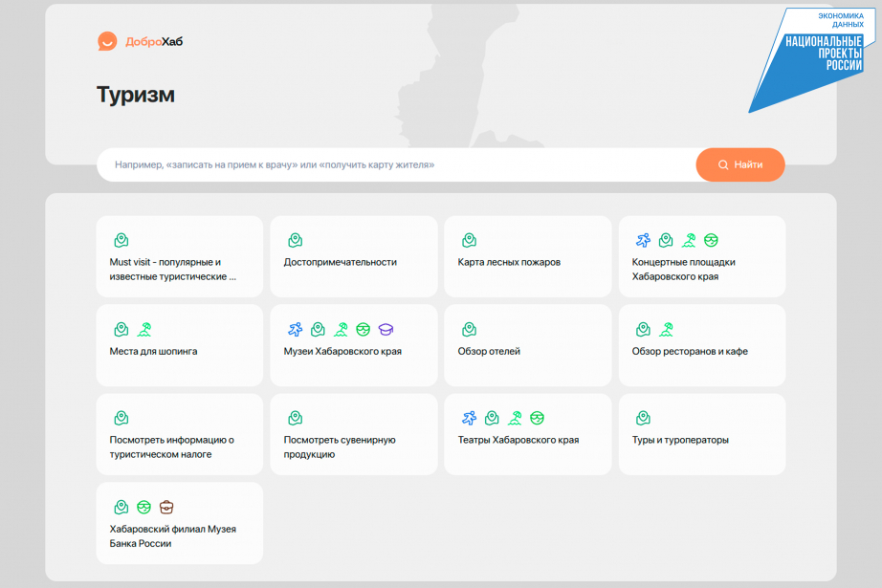Click the map pin icon on Музеи Хабаровского края
Image resolution: width=882 pixels, height=588 pixels.
point(318,330)
